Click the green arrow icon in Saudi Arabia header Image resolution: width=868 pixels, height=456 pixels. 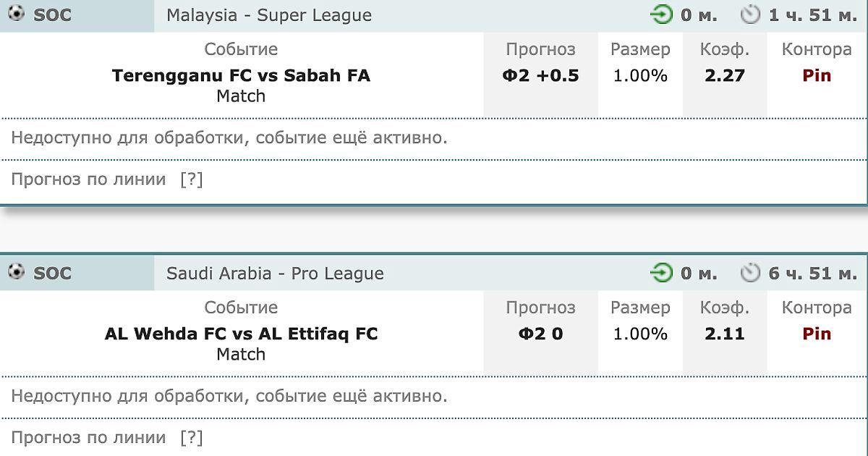click(x=661, y=273)
